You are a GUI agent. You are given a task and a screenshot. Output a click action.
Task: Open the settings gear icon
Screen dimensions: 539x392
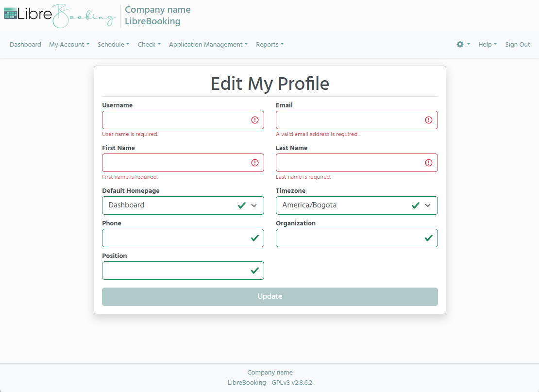(459, 44)
